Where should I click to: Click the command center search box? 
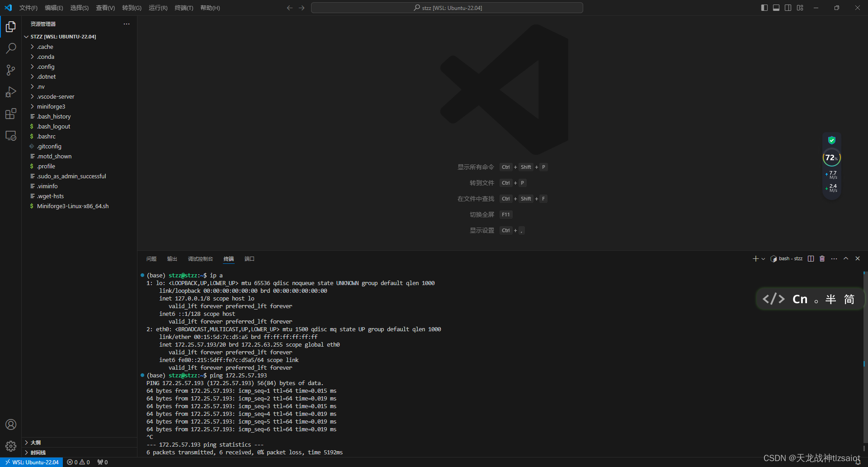(447, 8)
